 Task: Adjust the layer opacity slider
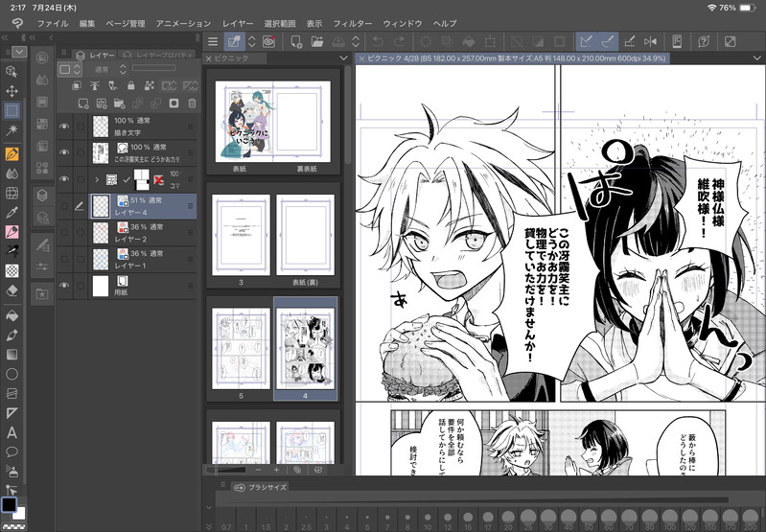[x=153, y=68]
